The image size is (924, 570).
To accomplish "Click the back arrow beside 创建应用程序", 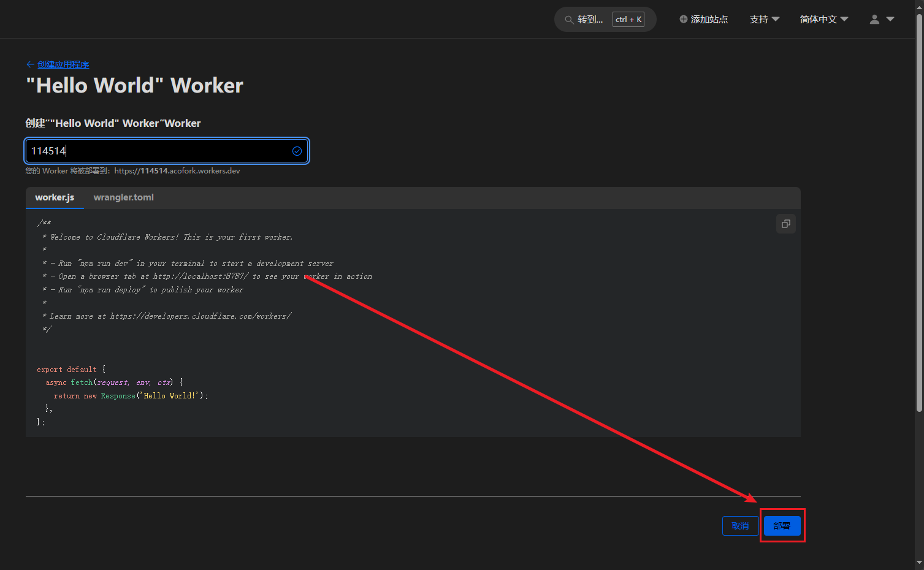I will click(x=30, y=64).
